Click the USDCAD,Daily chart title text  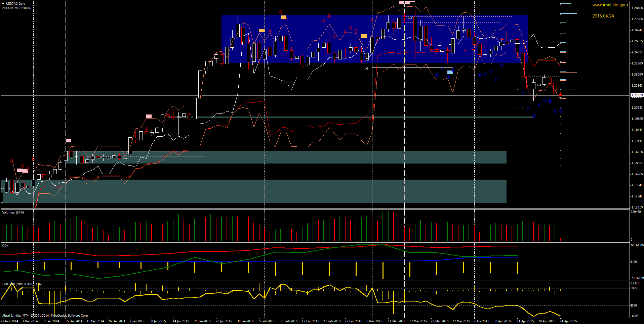point(15,4)
